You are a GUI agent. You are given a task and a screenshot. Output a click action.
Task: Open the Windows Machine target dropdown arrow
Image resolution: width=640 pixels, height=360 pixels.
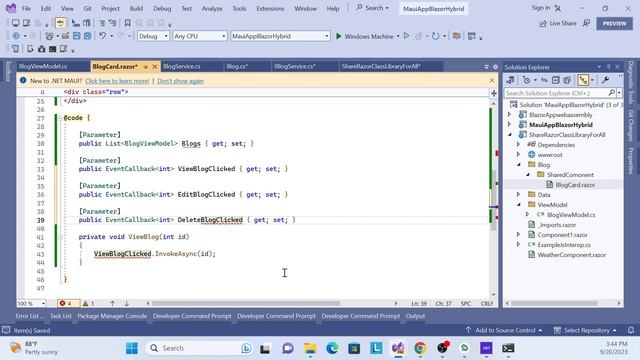(398, 36)
